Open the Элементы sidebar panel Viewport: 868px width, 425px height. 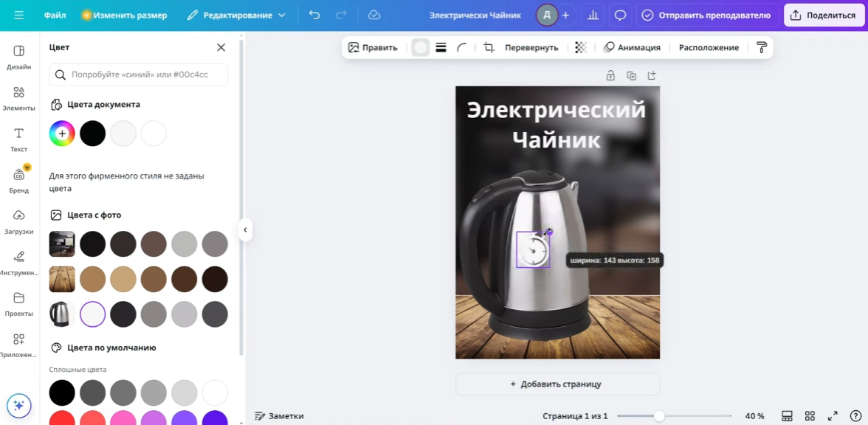pos(19,99)
